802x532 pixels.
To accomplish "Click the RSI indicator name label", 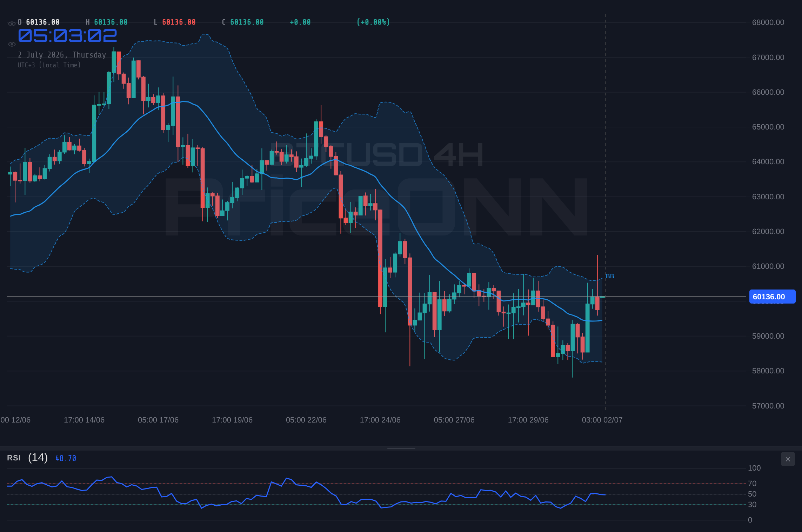I will [14, 458].
